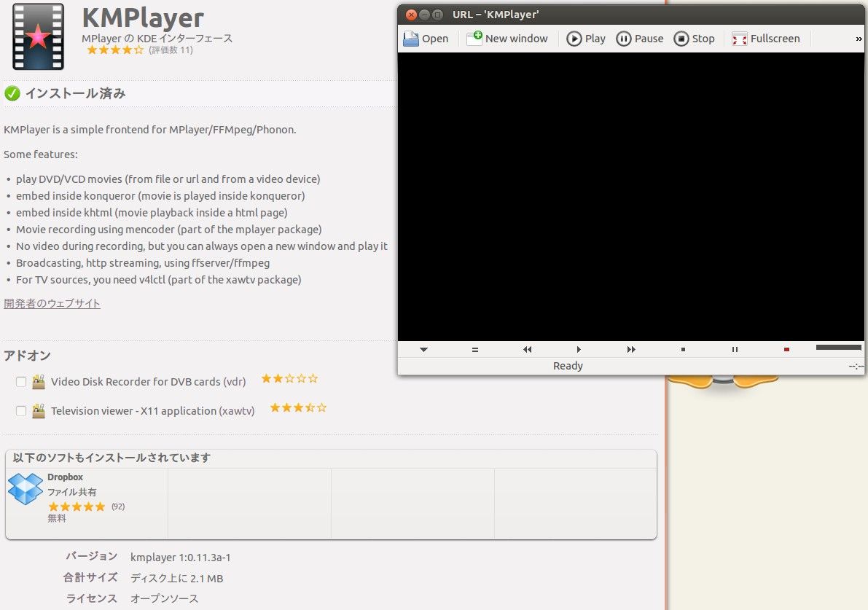
Task: Click the small pause bars icon
Action: click(735, 349)
